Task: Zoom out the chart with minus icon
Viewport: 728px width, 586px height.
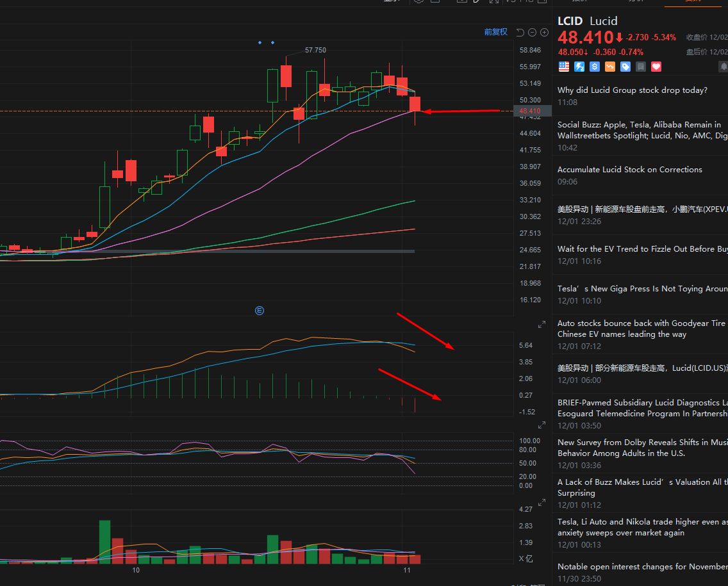Action: click(x=532, y=33)
